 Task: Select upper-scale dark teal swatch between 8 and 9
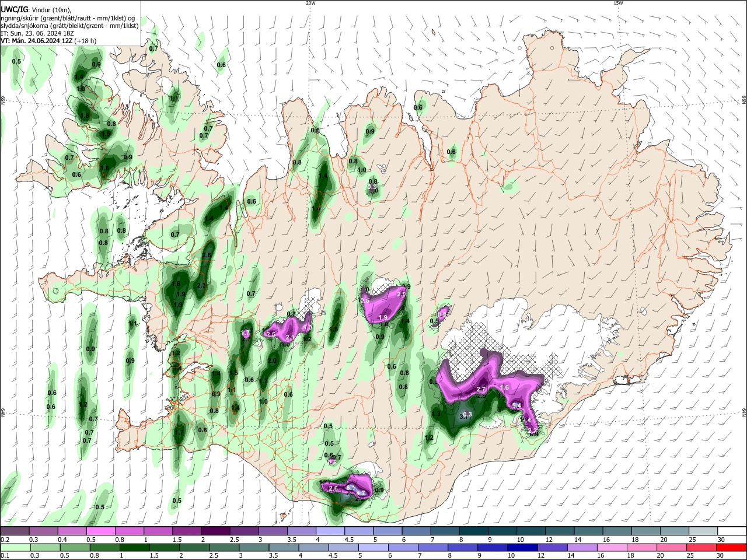[x=474, y=531]
